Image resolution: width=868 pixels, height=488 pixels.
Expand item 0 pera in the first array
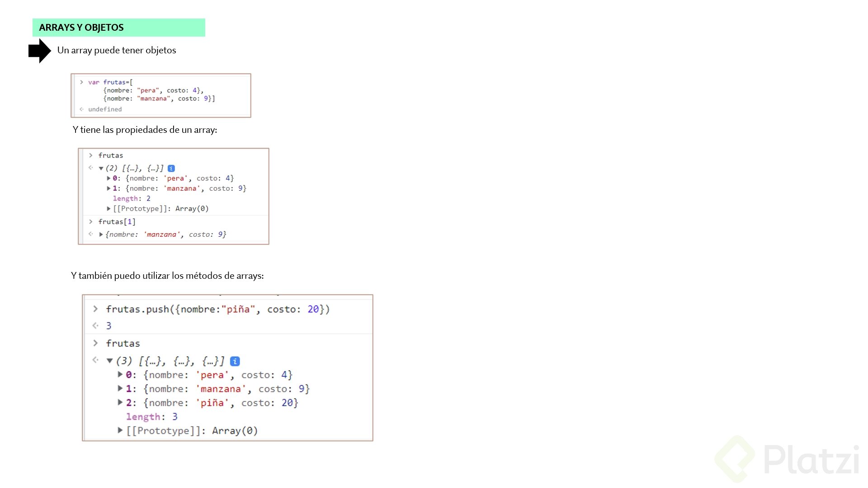point(108,178)
